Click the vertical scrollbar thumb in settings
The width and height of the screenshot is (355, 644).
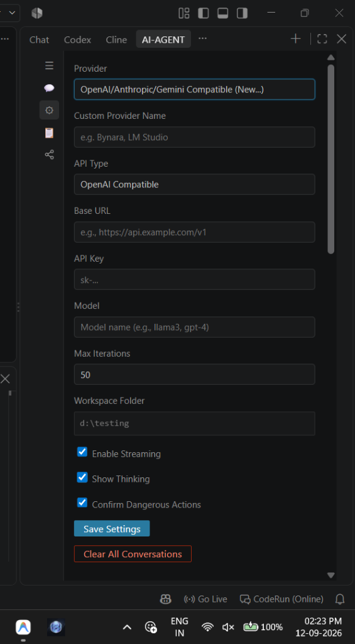[330, 159]
